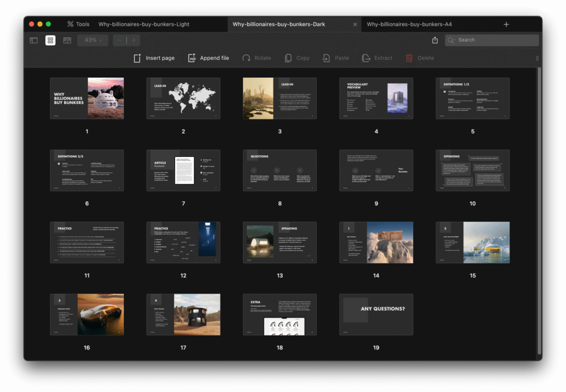The width and height of the screenshot is (566, 392).
Task: Click the red Delete trash icon
Action: [409, 58]
